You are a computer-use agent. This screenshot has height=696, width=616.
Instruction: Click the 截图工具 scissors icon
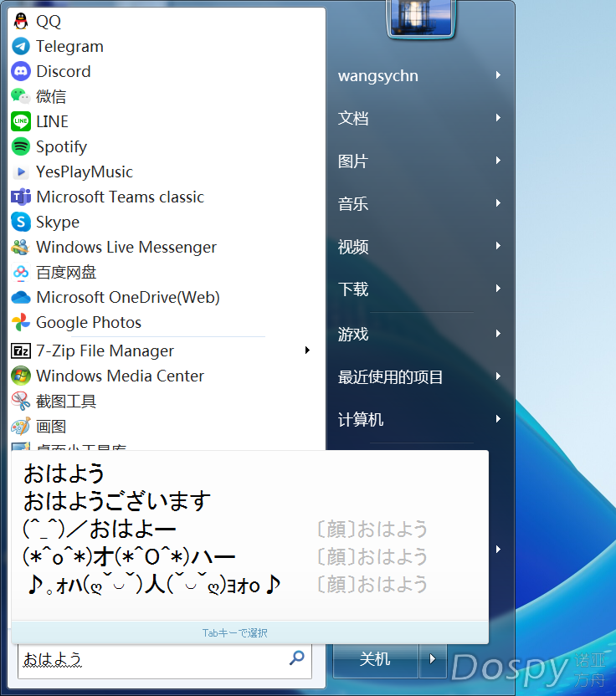[x=21, y=402]
